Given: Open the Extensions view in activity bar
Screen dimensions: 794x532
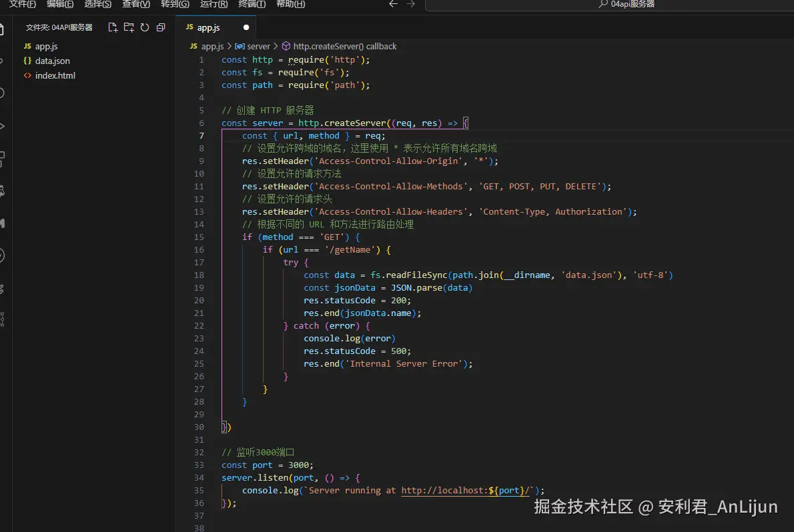Looking at the screenshot, I should 2,159.
